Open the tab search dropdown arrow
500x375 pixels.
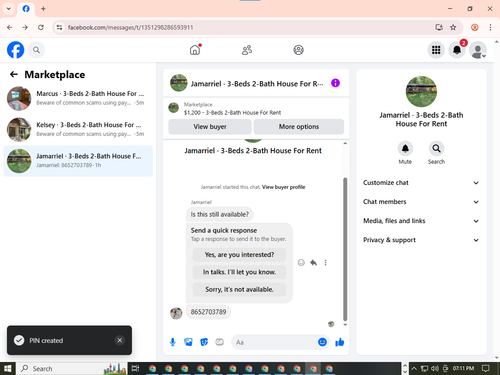(9, 9)
